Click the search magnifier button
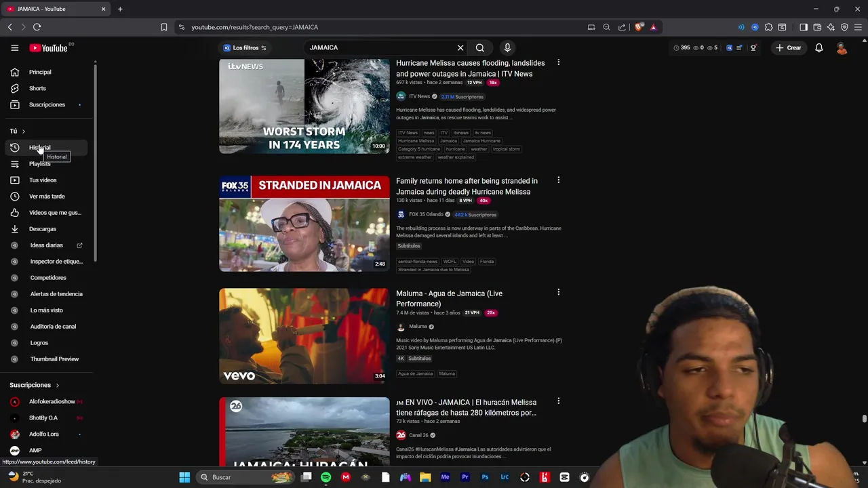The image size is (868, 488). [480, 47]
